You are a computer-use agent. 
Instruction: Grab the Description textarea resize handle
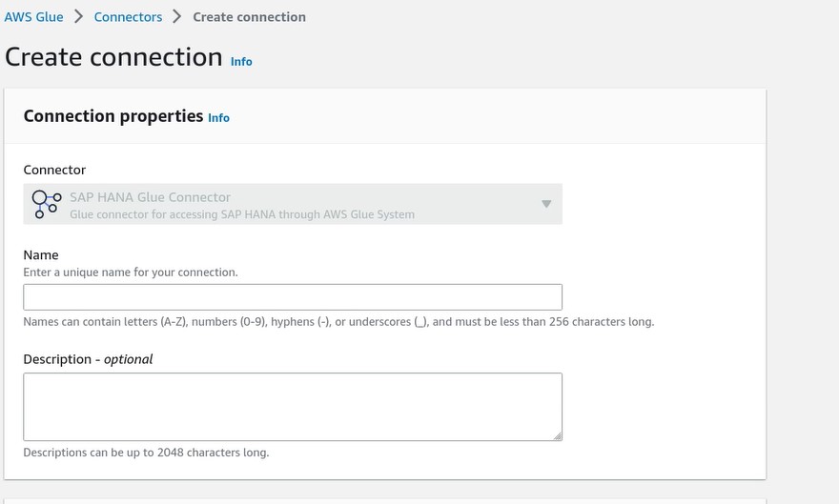[557, 436]
